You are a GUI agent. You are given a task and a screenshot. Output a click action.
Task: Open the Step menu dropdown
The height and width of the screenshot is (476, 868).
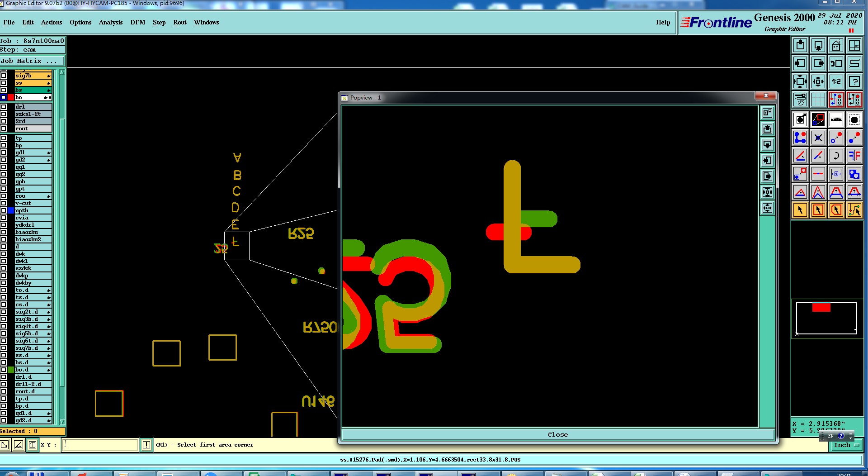[x=159, y=22]
